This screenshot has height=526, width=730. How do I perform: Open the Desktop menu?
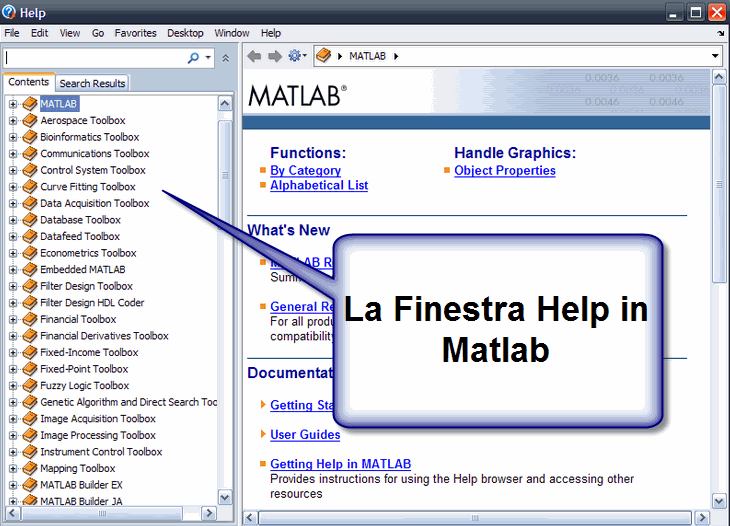click(185, 33)
